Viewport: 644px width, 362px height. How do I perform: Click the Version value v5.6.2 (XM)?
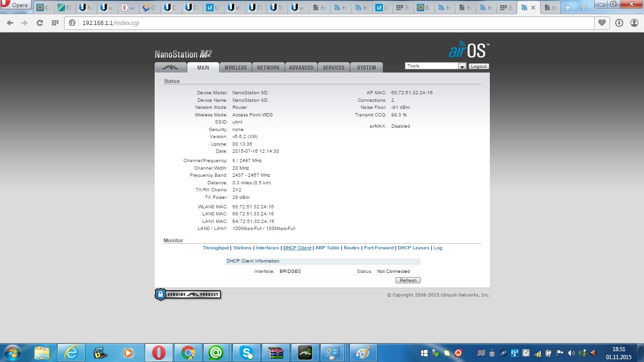pos(245,137)
